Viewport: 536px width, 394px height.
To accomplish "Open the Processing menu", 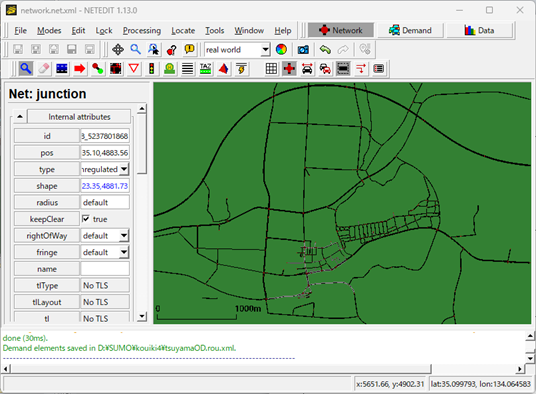I will [142, 30].
